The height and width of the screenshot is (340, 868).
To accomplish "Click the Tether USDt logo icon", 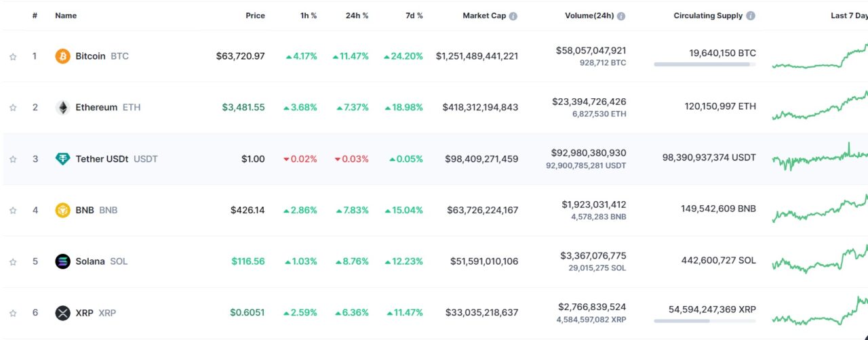I will 62,159.
